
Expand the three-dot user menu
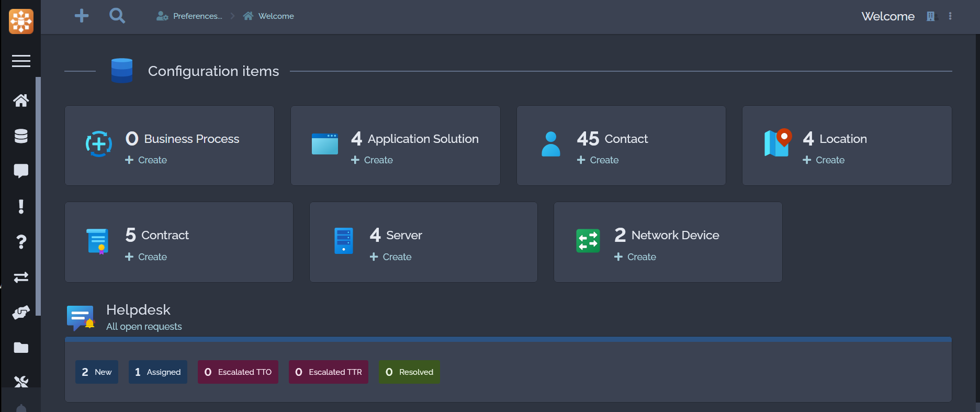[x=950, y=16]
